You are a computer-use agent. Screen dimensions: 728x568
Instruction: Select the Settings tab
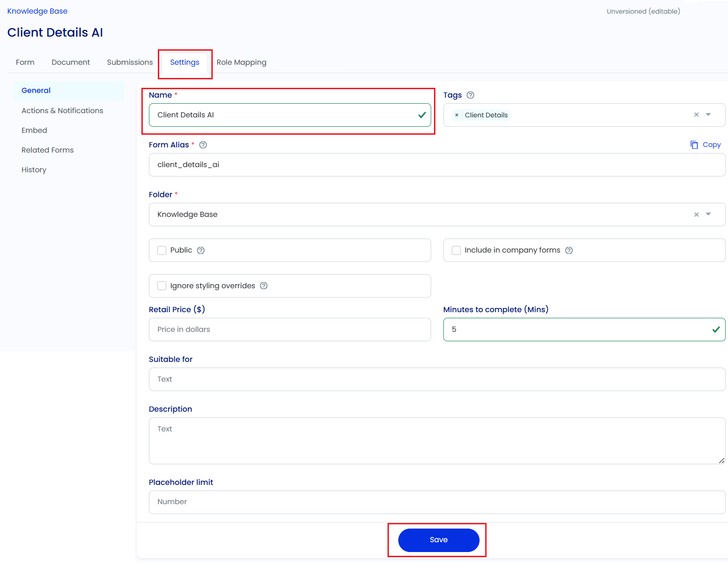(185, 62)
